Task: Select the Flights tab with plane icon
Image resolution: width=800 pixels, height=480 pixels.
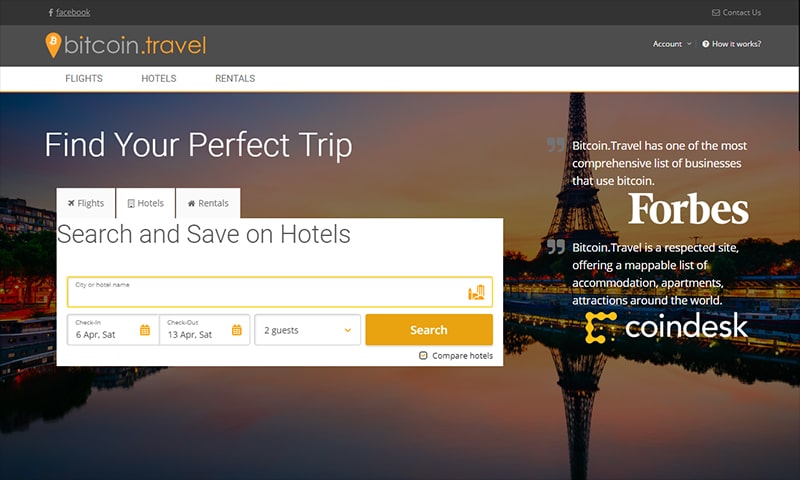Action: tap(86, 203)
